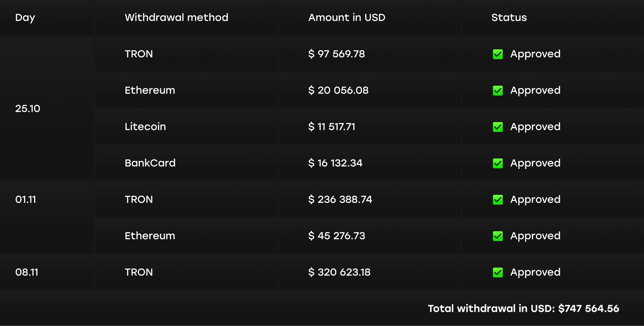This screenshot has height=326, width=644.
Task: Click Approved status text for 08.11 TRON
Action: [x=535, y=272]
